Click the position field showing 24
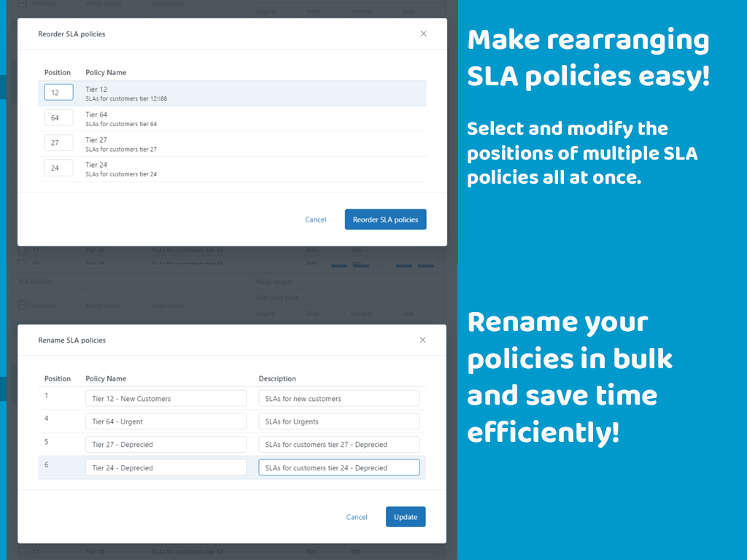The image size is (747, 560). pos(58,167)
